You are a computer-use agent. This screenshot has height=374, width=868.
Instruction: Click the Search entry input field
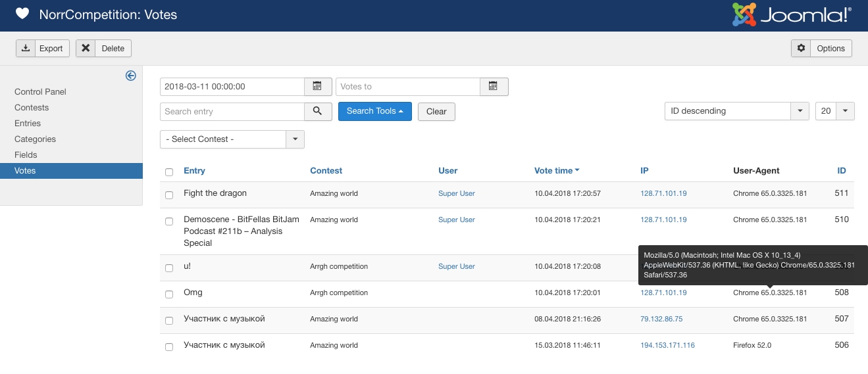(x=232, y=112)
